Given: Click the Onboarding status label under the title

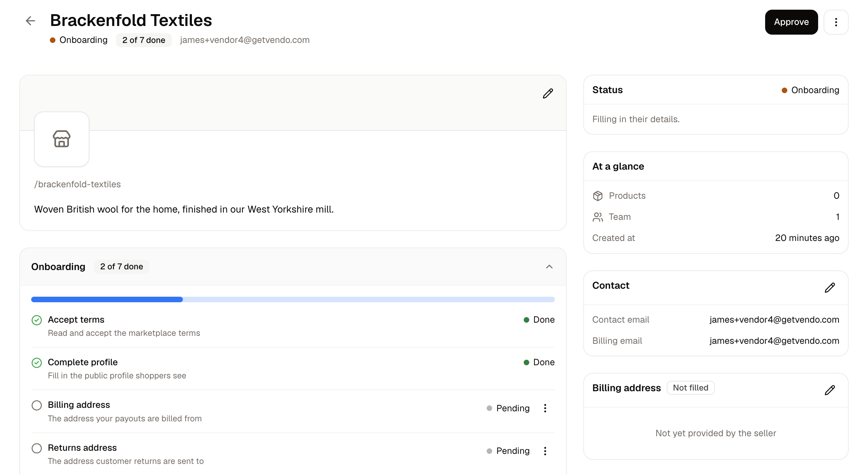Looking at the screenshot, I should (79, 40).
